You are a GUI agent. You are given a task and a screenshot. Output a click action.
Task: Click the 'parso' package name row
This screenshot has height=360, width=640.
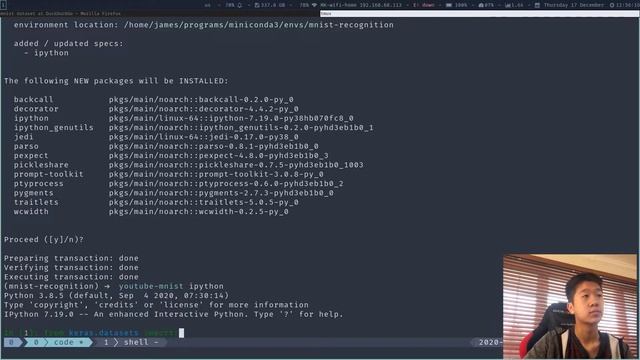tap(26, 146)
